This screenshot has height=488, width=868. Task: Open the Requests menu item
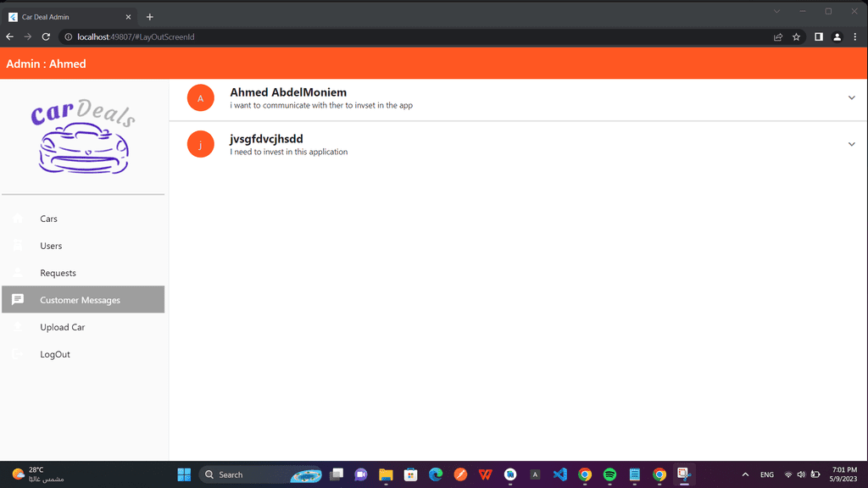pos(83,273)
